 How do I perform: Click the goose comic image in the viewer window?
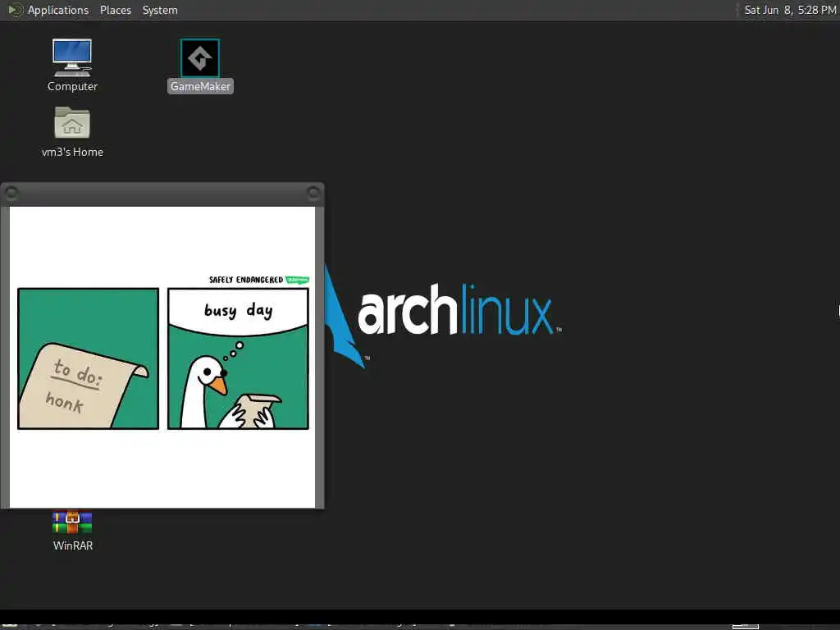point(162,358)
